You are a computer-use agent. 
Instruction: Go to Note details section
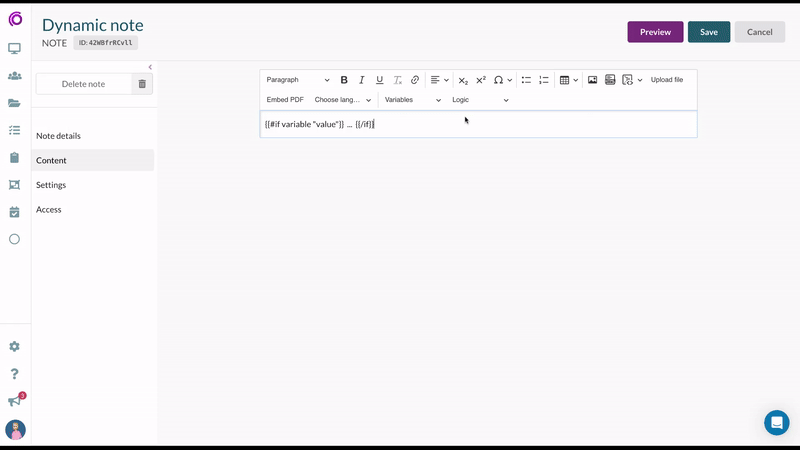pos(58,136)
